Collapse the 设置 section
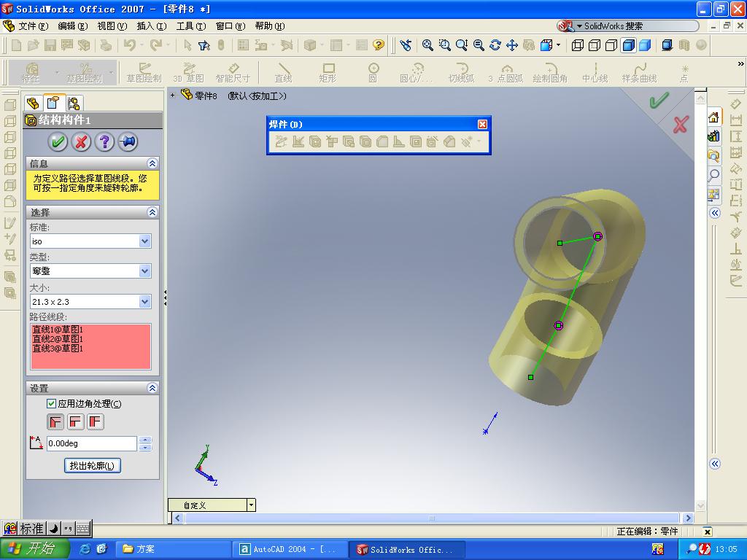 point(152,388)
